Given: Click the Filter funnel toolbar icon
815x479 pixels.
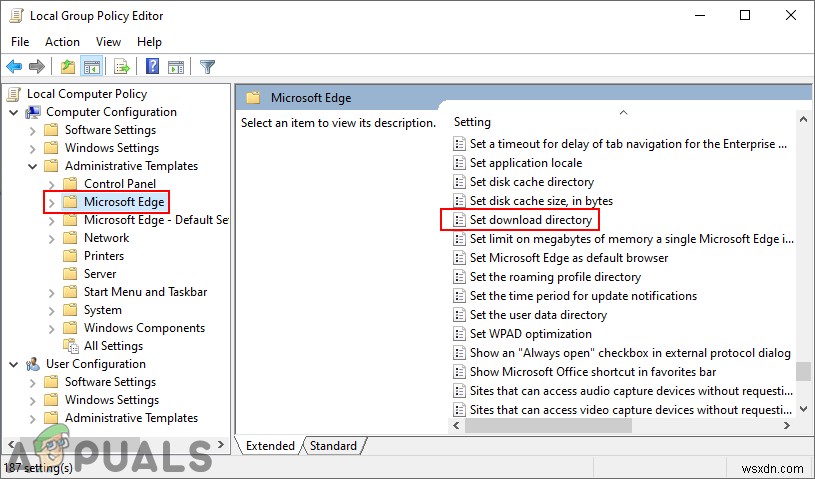Looking at the screenshot, I should (x=207, y=66).
